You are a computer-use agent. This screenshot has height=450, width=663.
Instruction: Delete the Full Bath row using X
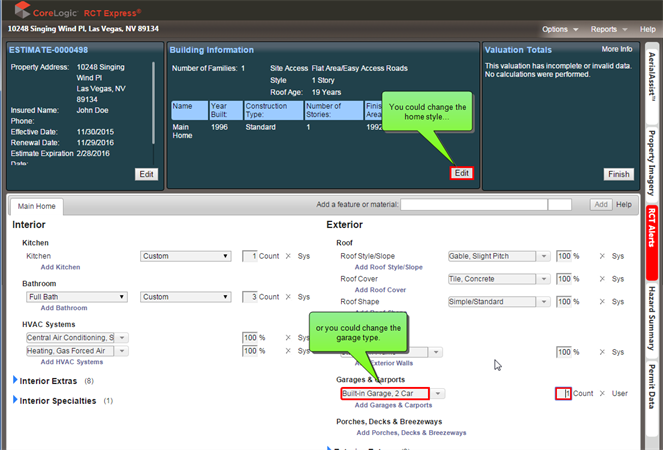coord(288,297)
